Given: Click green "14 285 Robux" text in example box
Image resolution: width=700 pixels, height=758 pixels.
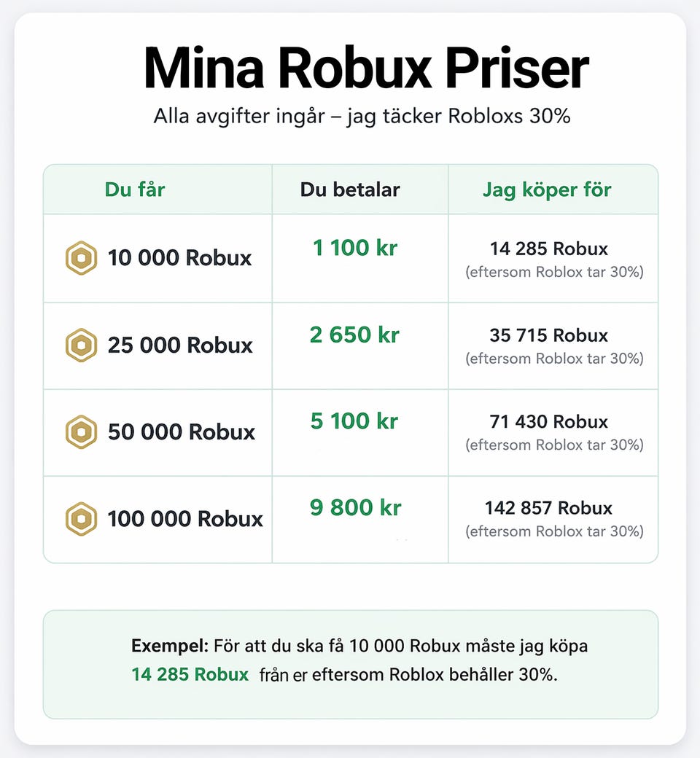Looking at the screenshot, I should coord(190,674).
